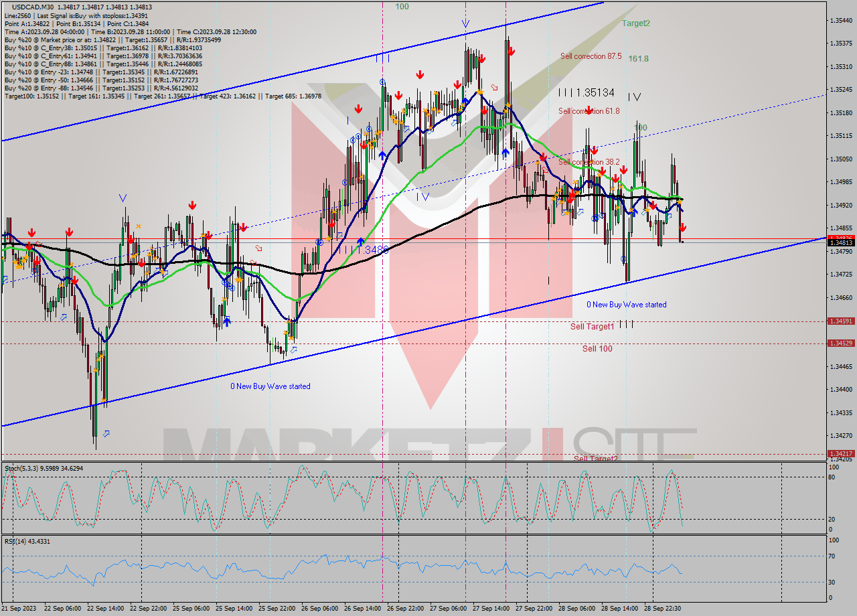Click the '26 Sep 06:00' time axis label
Screen dimensions: 857x616
[x=320, y=609]
